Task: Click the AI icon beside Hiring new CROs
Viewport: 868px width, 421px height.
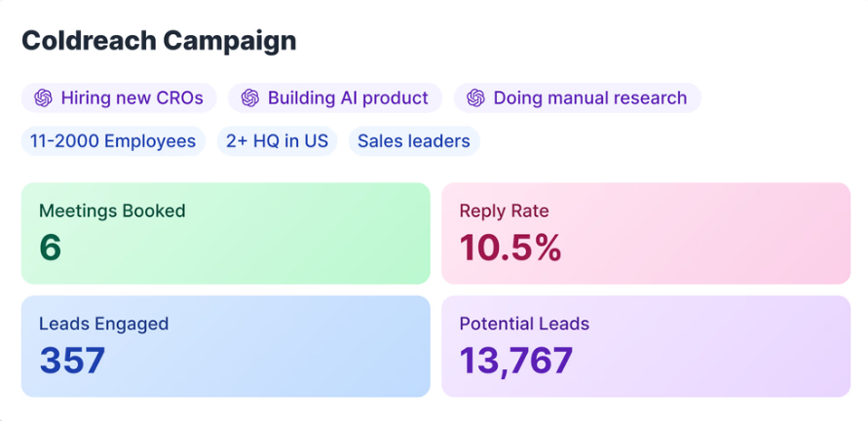Action: [x=43, y=98]
